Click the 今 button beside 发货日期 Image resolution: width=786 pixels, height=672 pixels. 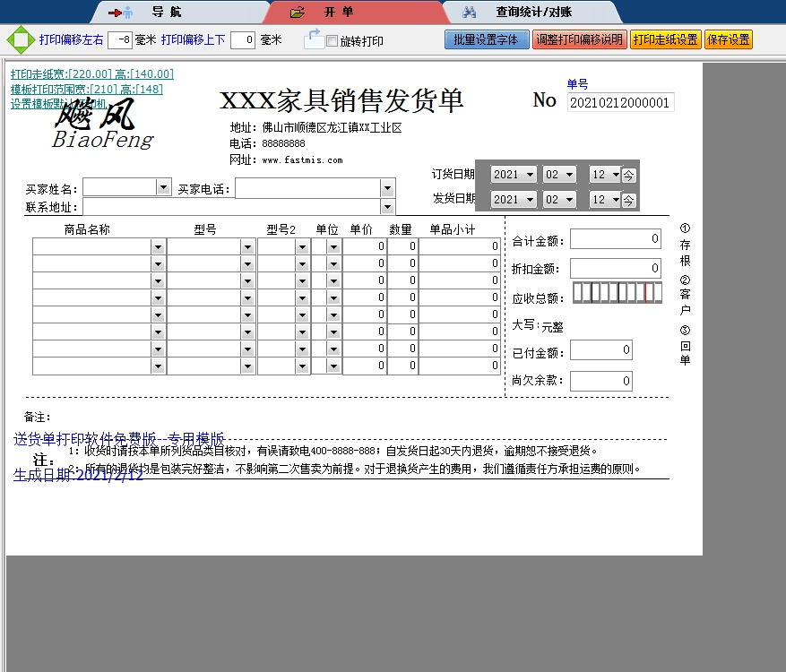pos(629,200)
